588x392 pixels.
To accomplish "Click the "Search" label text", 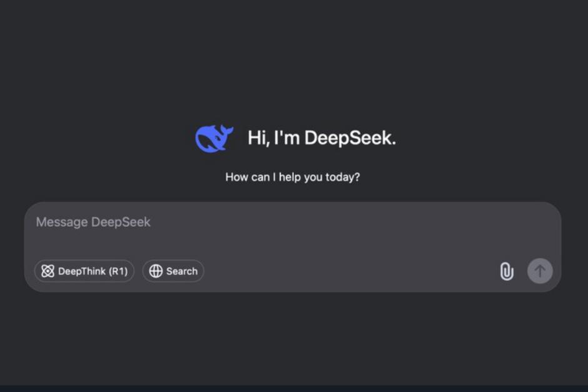I will [x=181, y=271].
